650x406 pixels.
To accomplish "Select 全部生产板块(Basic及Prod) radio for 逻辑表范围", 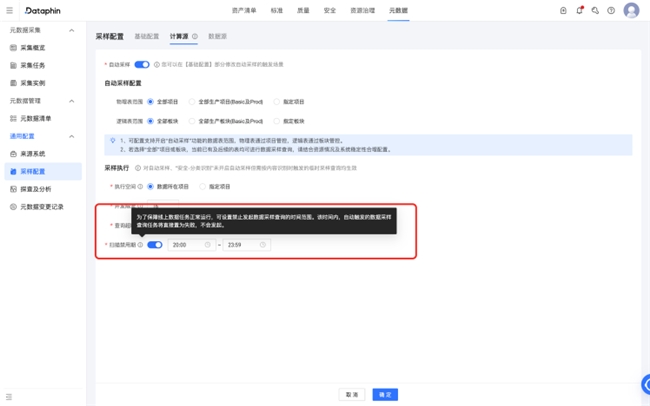I will point(192,121).
